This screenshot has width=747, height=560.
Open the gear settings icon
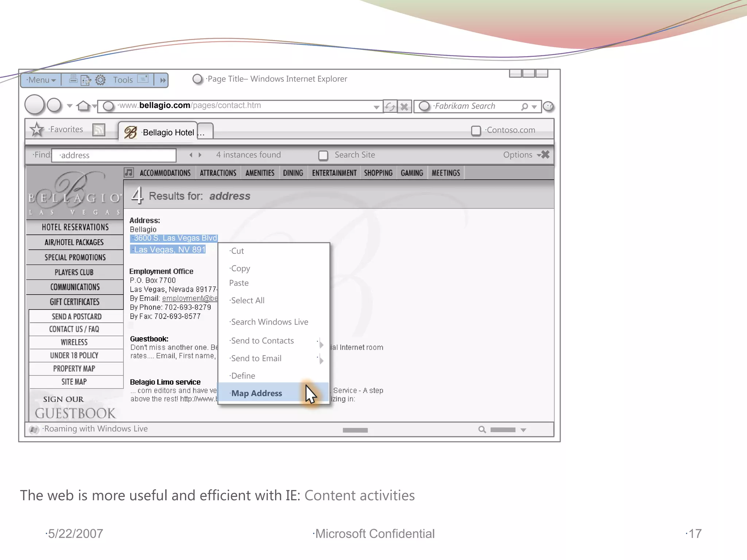(x=100, y=80)
